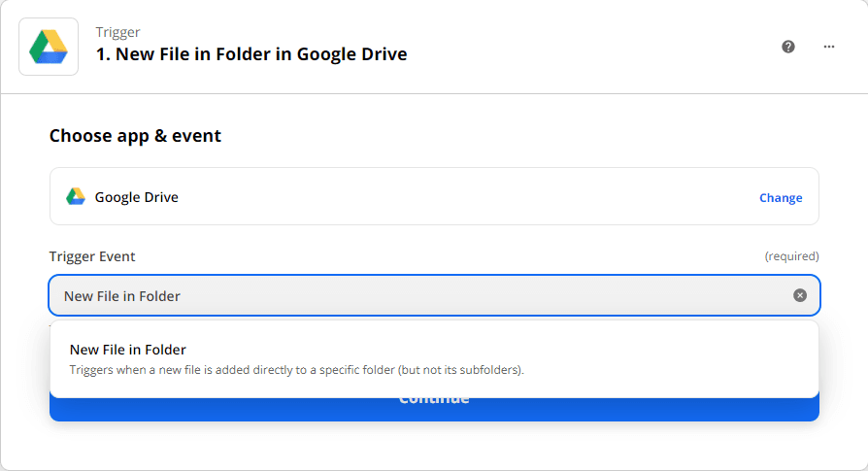Open the help question mark icon
The image size is (868, 471).
[x=788, y=47]
